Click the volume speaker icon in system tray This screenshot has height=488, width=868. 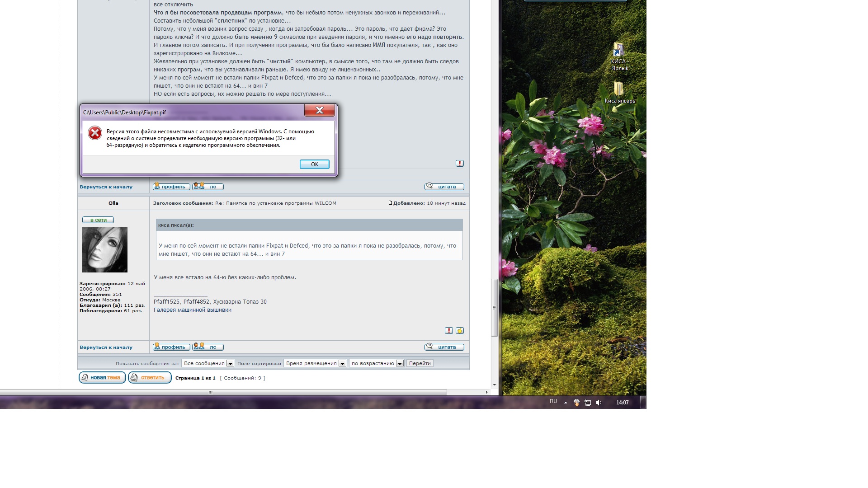599,403
